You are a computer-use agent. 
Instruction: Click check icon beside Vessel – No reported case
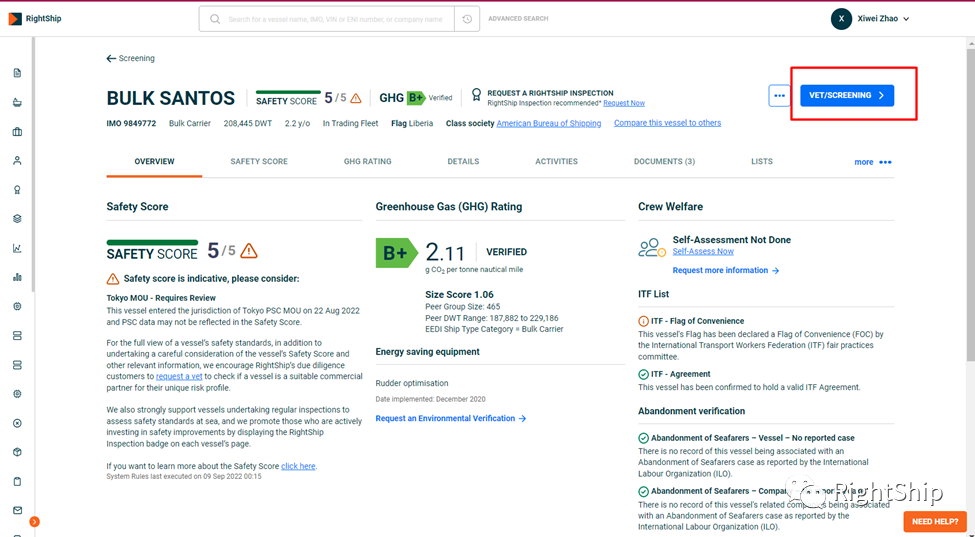click(644, 438)
